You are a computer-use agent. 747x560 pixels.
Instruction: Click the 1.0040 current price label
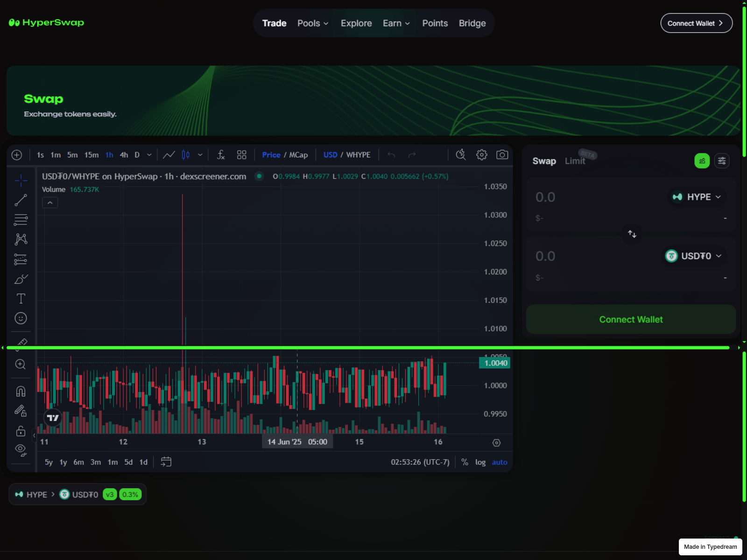495,363
